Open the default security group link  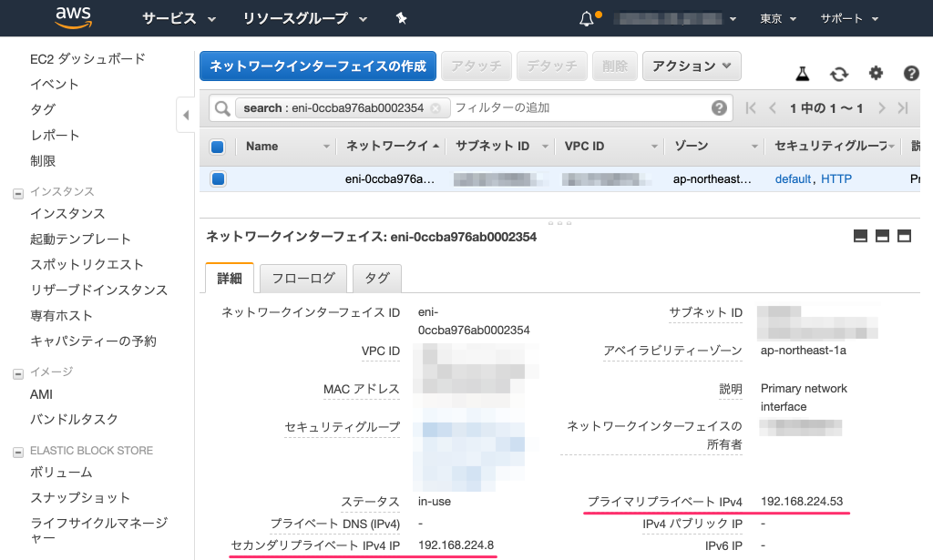(x=793, y=179)
